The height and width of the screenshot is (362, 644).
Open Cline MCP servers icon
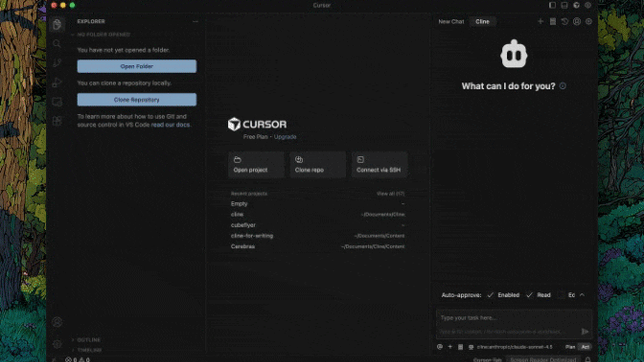(x=553, y=22)
